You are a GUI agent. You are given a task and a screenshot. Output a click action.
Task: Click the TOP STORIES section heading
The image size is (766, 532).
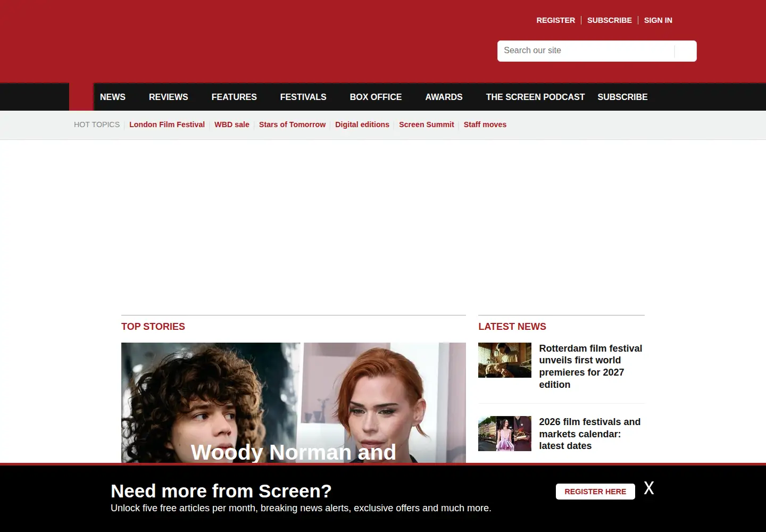153,327
